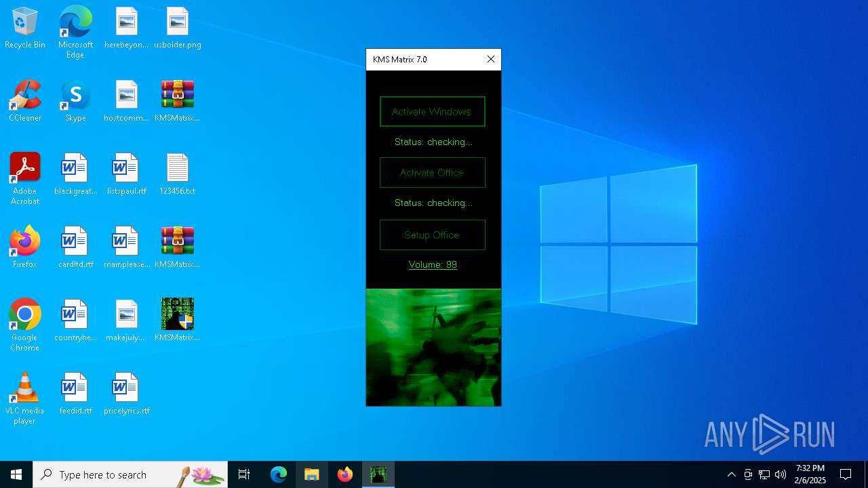Select the CCleaner desktop shortcut

coord(25,102)
